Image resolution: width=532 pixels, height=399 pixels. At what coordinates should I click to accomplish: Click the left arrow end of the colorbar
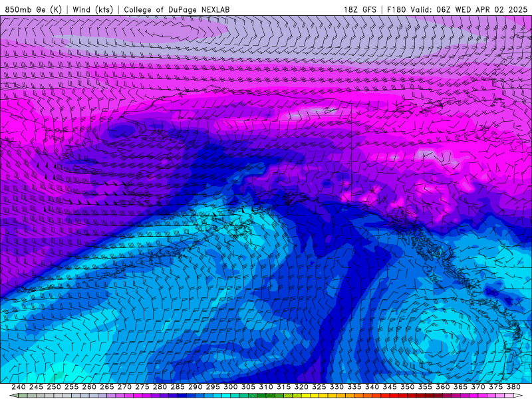coord(13,396)
